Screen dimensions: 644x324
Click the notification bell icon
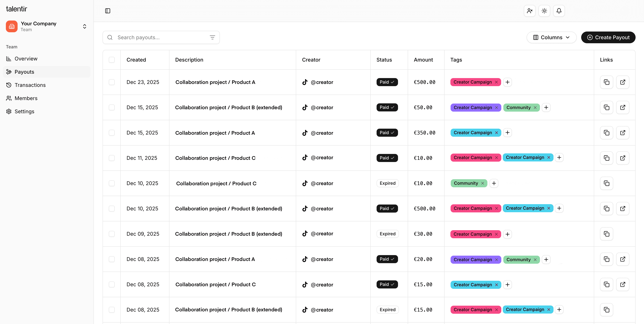pyautogui.click(x=559, y=11)
